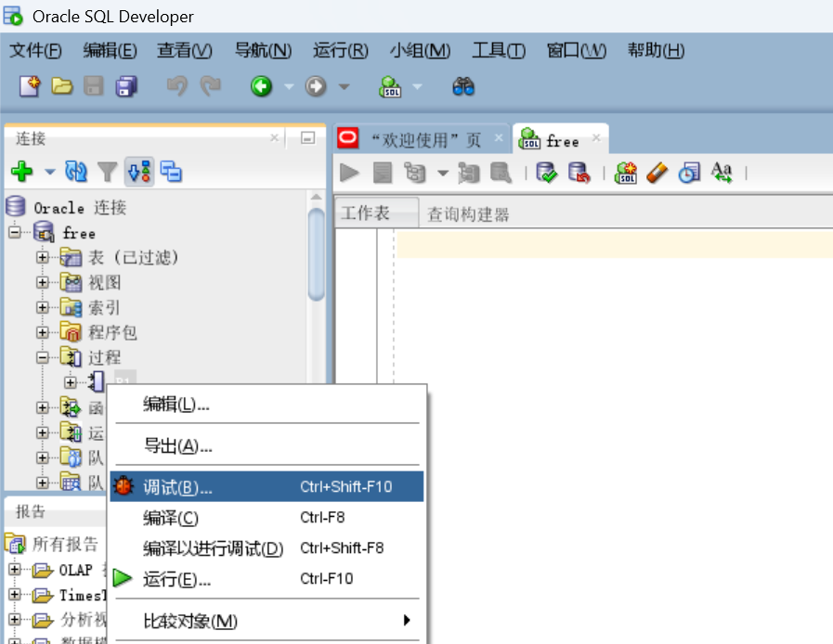Click the Open folder toolbar icon
Screen dimensions: 833x644
(x=61, y=86)
